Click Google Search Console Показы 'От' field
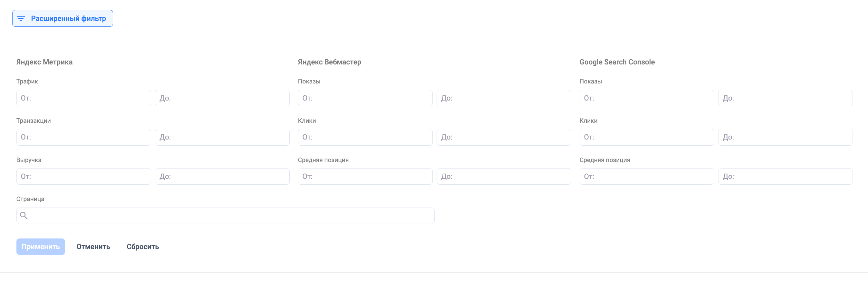Viewport: 868px width, 281px height. [647, 98]
